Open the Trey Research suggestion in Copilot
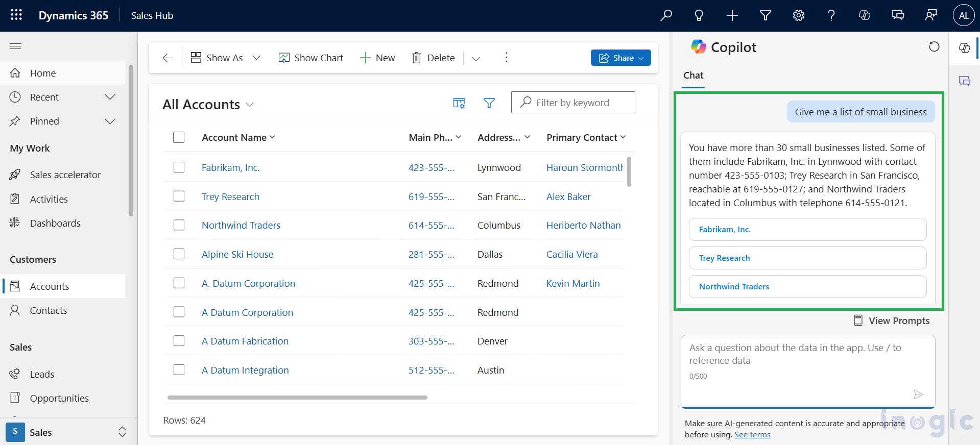Viewport: 980px width, 445px height. pyautogui.click(x=807, y=258)
